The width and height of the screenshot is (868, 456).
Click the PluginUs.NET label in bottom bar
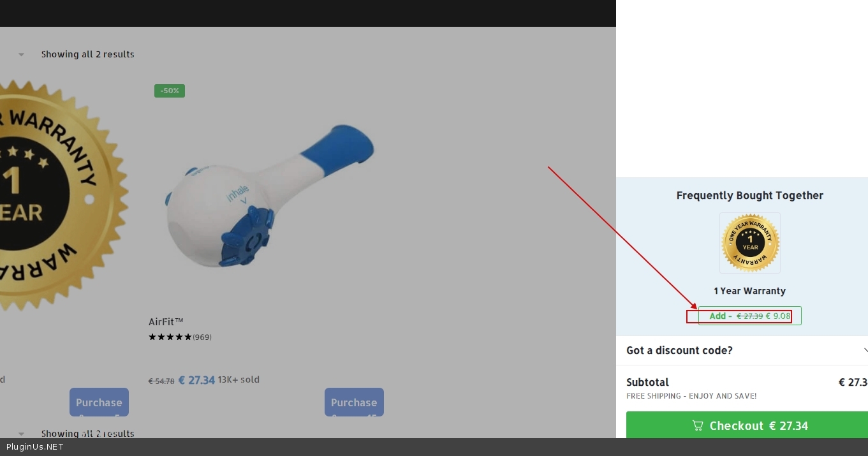34,447
